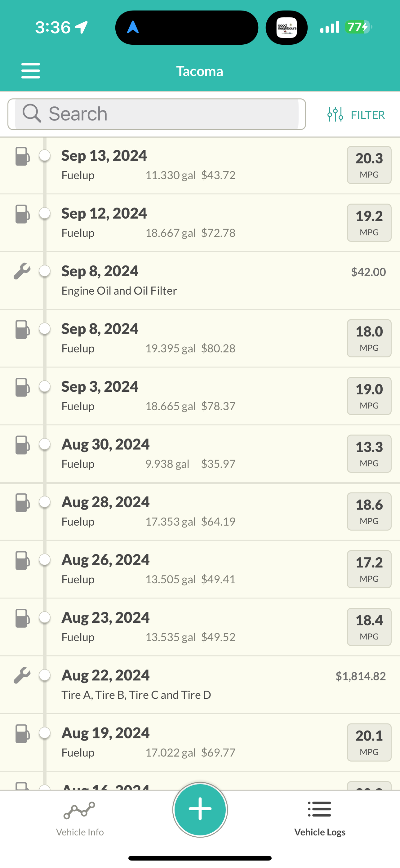Image resolution: width=400 pixels, height=868 pixels.
Task: Tap the green add entry plus button
Action: tap(200, 809)
